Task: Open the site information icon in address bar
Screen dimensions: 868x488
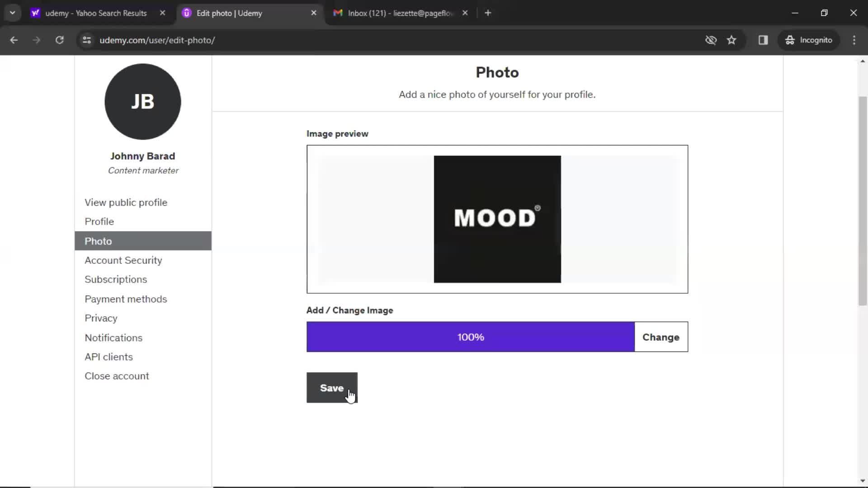Action: pos(87,40)
